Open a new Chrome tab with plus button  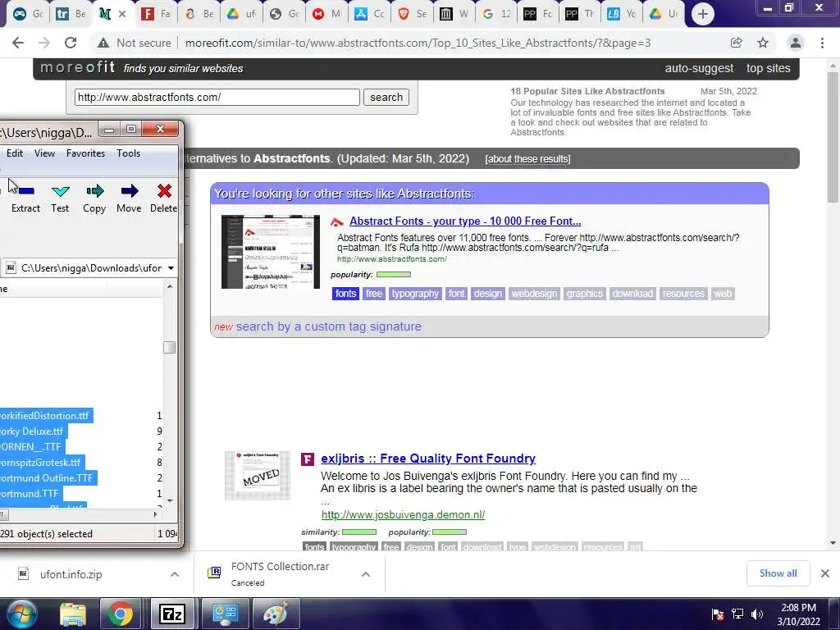(703, 14)
